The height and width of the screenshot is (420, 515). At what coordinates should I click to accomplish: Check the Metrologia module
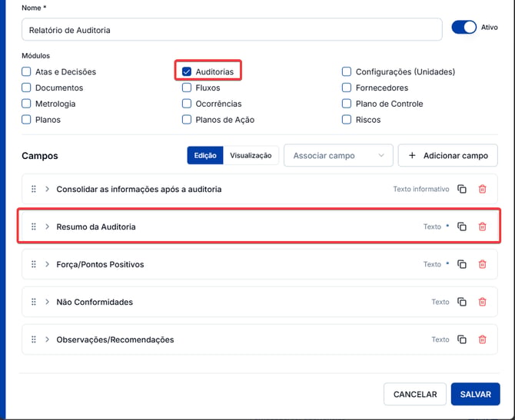click(x=26, y=104)
